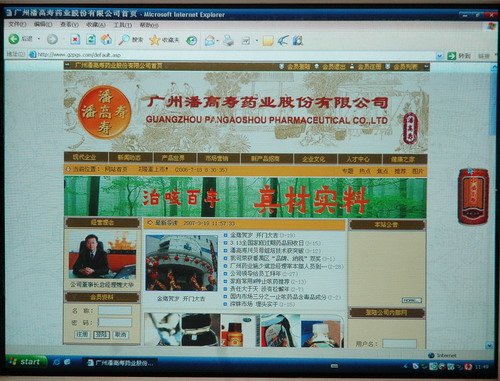Image resolution: width=500 pixels, height=381 pixels.
Task: Click the 转到 Go button
Action: (459, 56)
